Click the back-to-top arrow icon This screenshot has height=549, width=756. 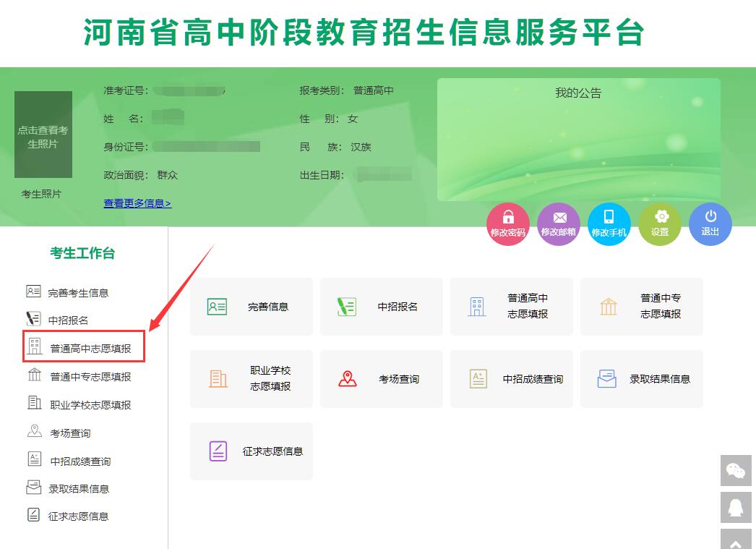click(736, 540)
